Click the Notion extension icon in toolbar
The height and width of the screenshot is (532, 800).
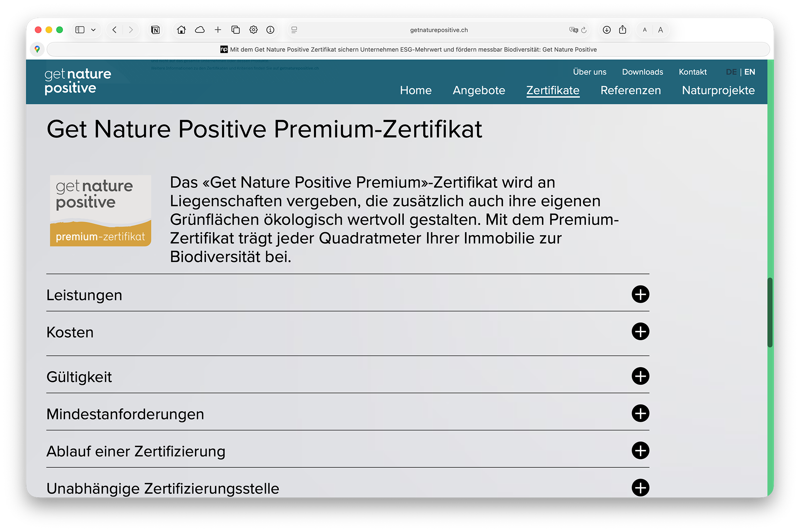[x=155, y=30]
